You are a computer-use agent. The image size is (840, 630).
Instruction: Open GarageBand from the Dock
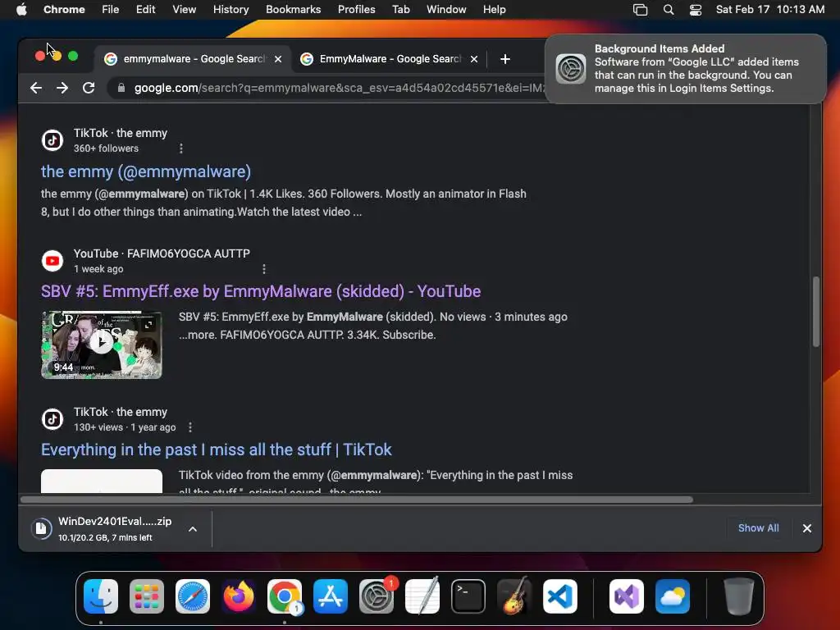pos(514,596)
